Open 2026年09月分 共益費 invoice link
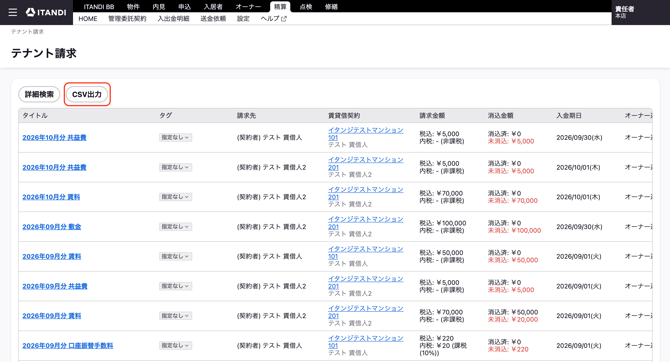 tap(55, 286)
